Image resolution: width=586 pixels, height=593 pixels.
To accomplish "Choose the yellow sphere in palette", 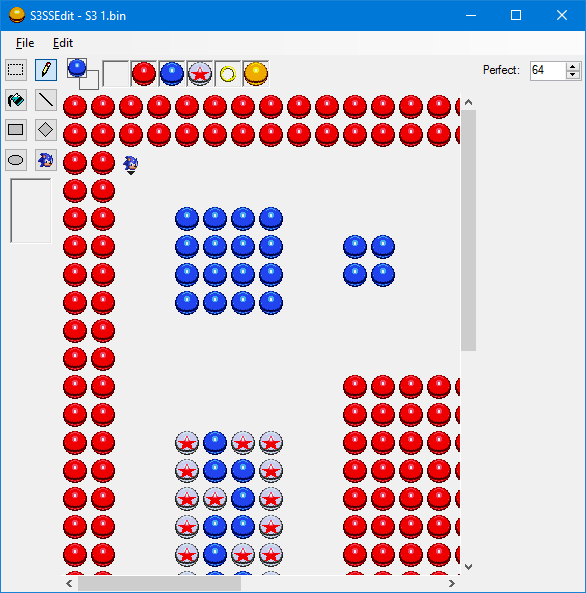I will pyautogui.click(x=256, y=73).
